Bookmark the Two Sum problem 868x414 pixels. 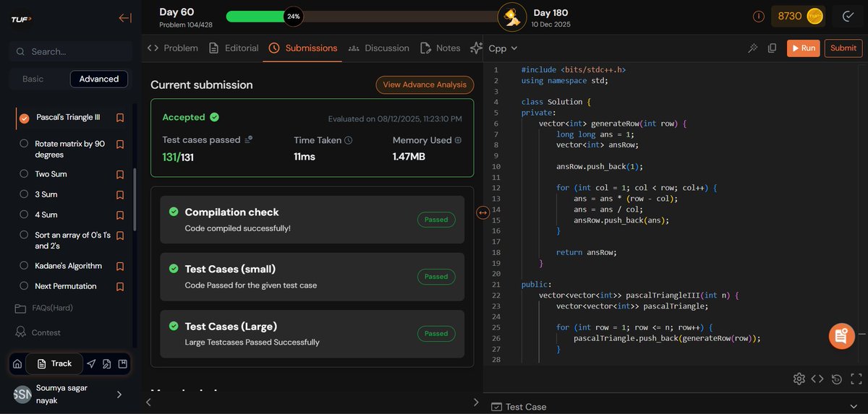[x=120, y=174]
